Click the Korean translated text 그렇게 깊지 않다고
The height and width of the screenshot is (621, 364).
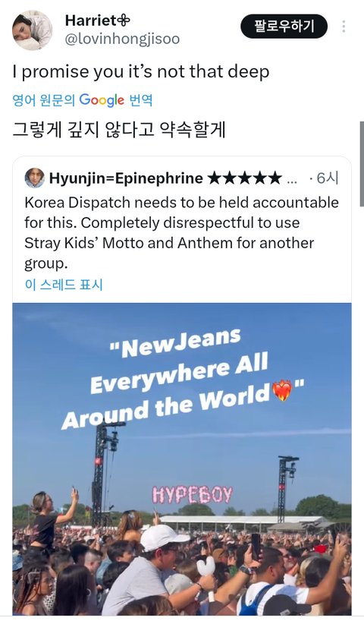click(83, 129)
